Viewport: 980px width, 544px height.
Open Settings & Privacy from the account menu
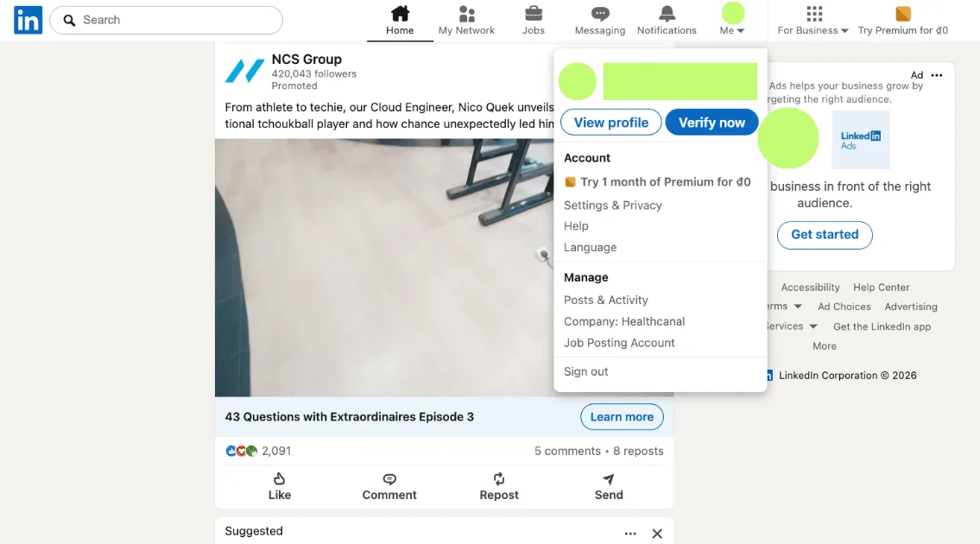613,205
